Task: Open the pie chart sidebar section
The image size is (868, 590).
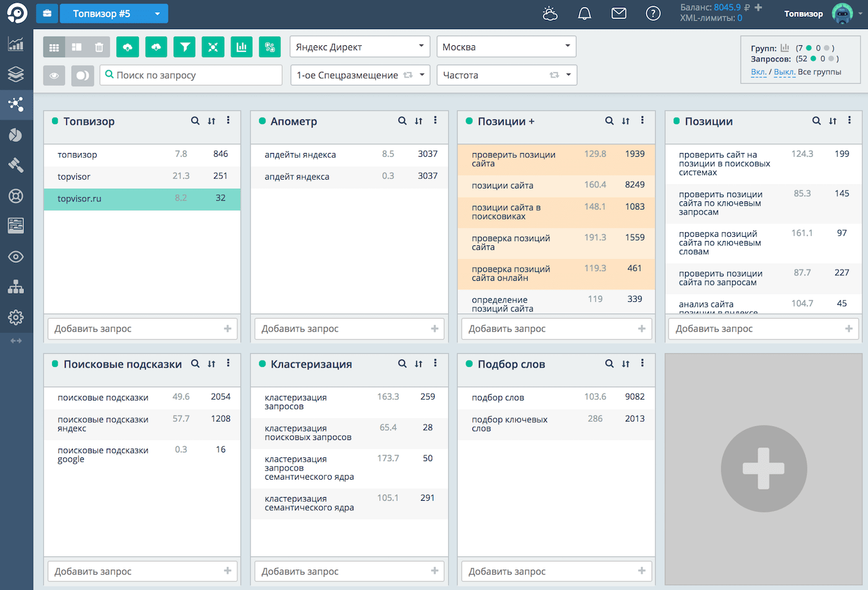Action: pyautogui.click(x=15, y=134)
